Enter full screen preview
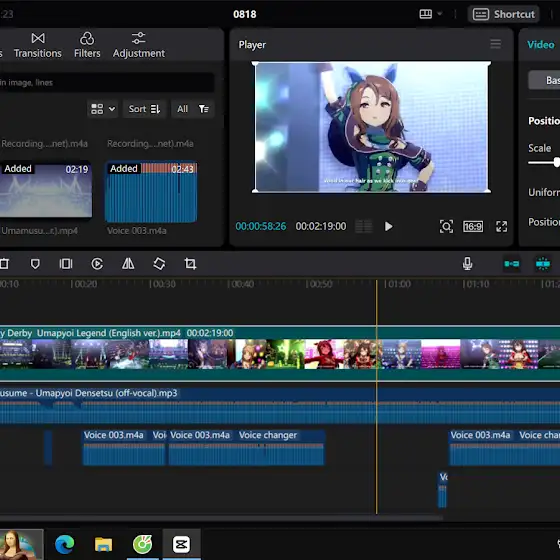560x560 pixels. pos(501,226)
